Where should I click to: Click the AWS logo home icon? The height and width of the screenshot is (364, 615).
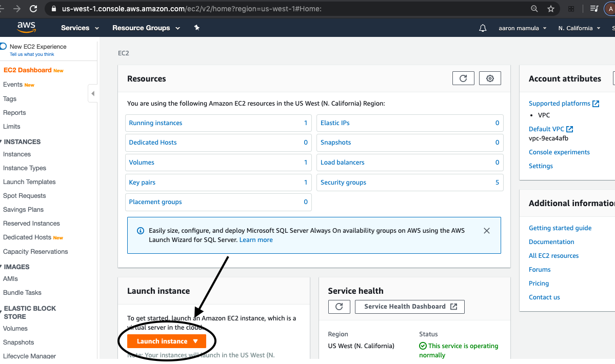click(26, 27)
